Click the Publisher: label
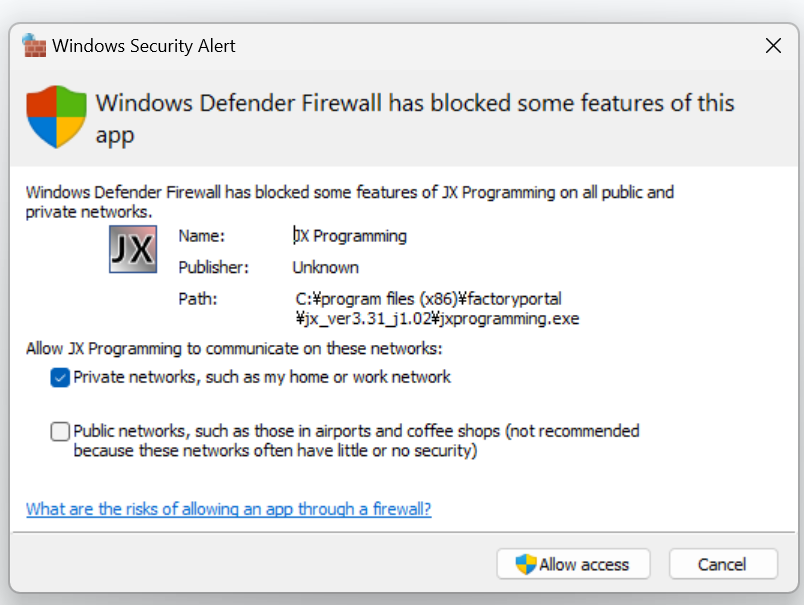This screenshot has height=605, width=804. (213, 268)
